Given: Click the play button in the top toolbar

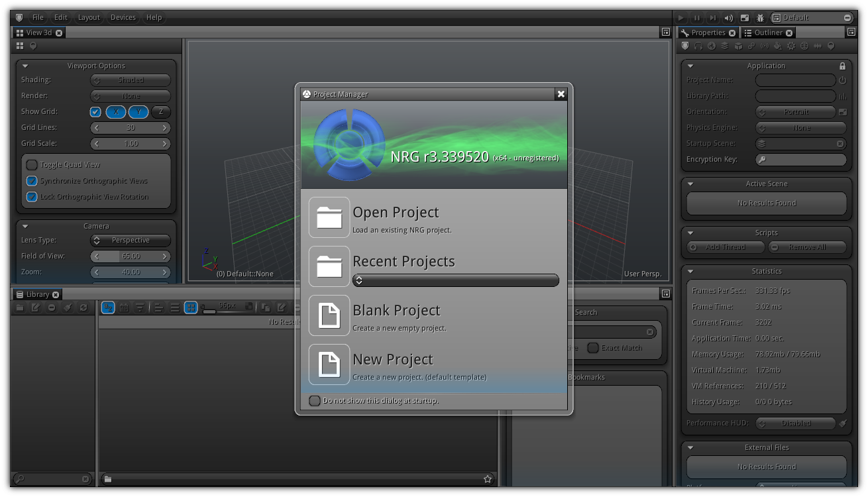Looking at the screenshot, I should click(681, 18).
